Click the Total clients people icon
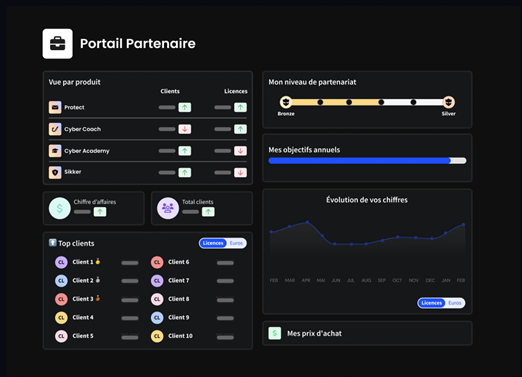 click(168, 208)
